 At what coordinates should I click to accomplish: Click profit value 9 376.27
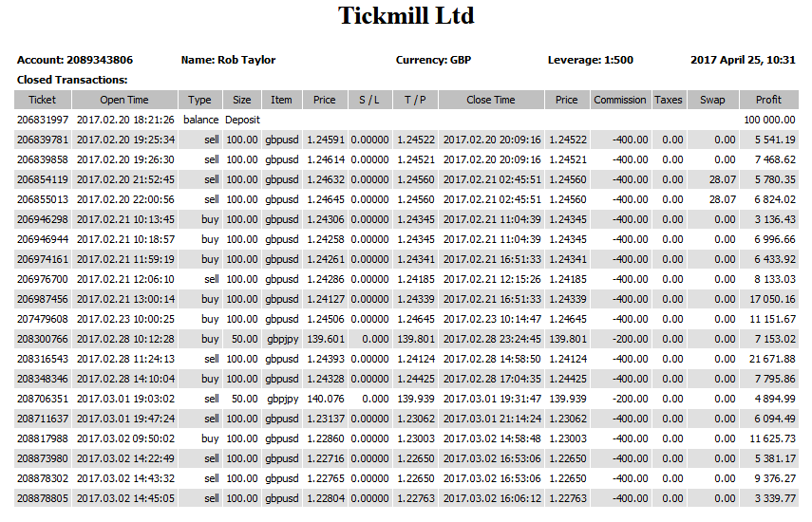coord(775,478)
